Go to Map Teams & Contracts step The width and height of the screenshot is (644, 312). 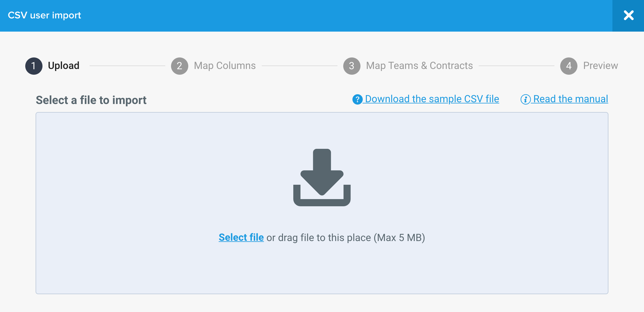point(419,66)
